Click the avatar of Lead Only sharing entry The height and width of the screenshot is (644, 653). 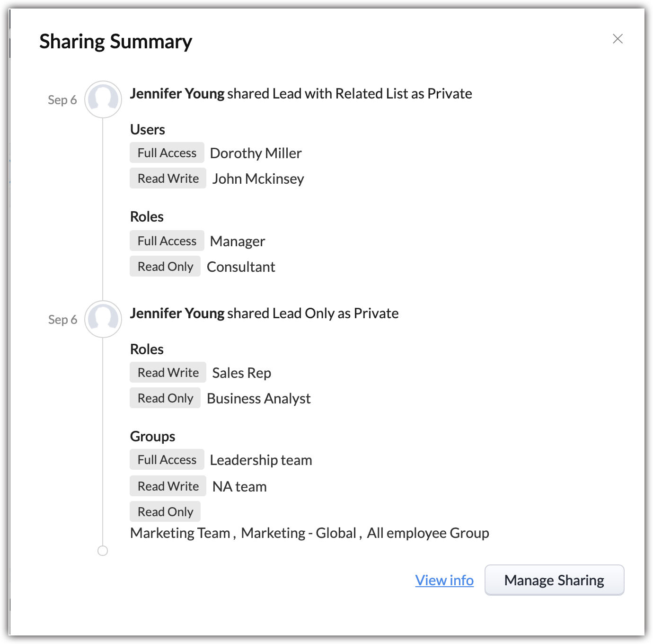click(x=103, y=319)
